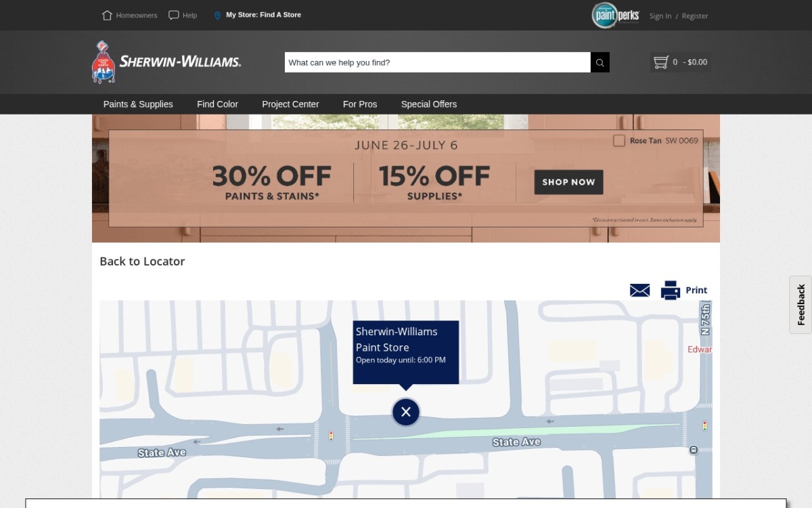Click the printer icon
The height and width of the screenshot is (508, 812).
click(671, 290)
